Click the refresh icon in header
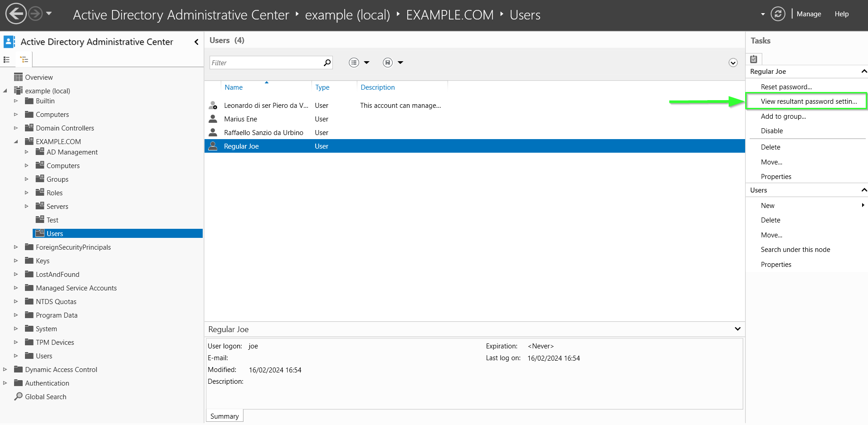 pyautogui.click(x=778, y=14)
